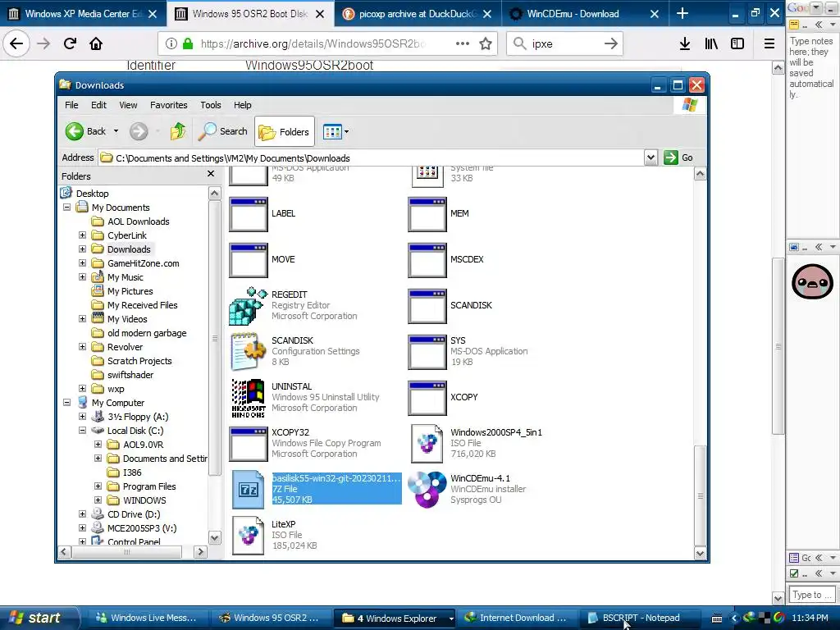Open the Firefox hamburger menu
840x630 pixels.
click(x=769, y=43)
